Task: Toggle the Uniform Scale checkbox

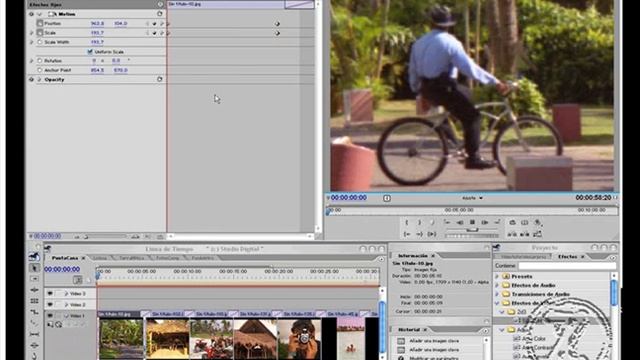Action: pos(90,52)
